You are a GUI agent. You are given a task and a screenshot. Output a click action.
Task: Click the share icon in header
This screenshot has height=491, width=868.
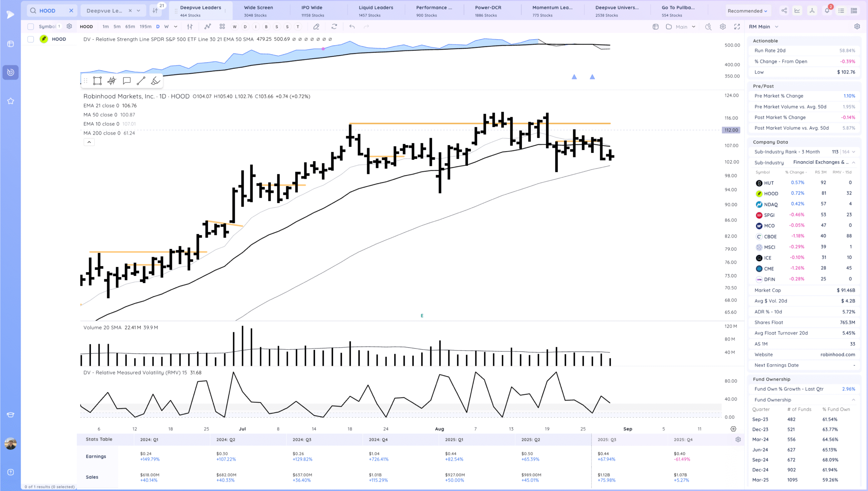tap(784, 11)
